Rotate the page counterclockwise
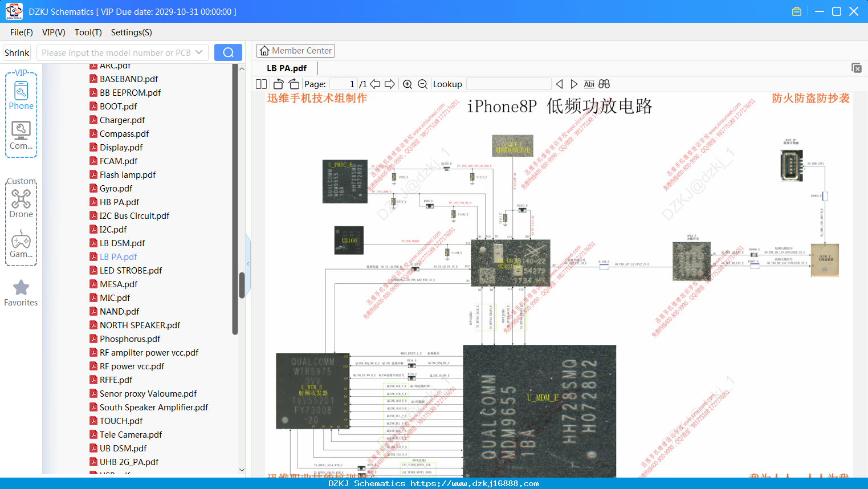The width and height of the screenshot is (868, 489). click(x=278, y=84)
